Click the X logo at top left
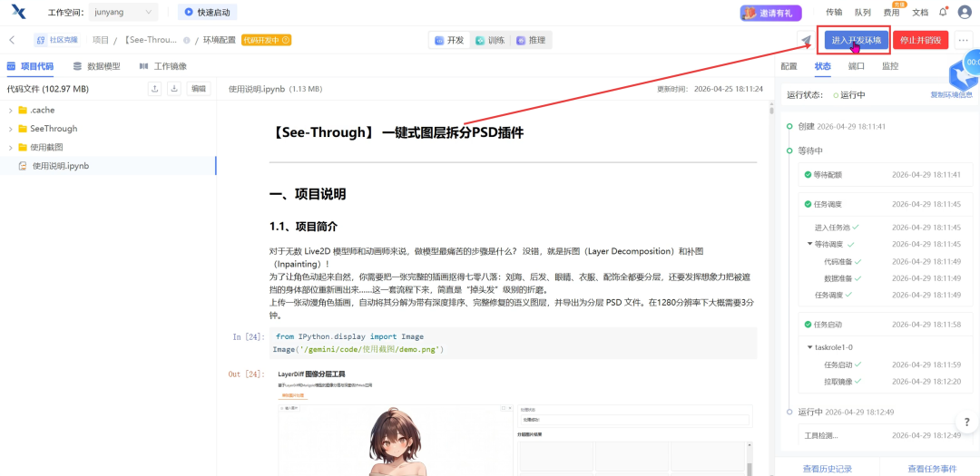This screenshot has height=476, width=980. click(x=18, y=12)
